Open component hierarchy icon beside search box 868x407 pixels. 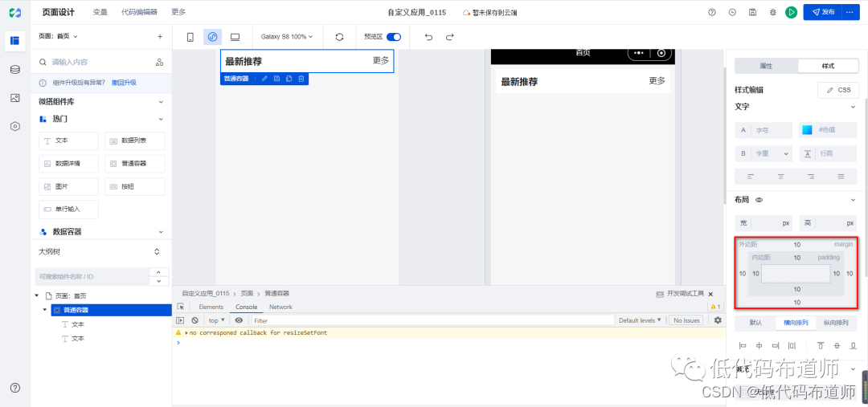point(159,62)
